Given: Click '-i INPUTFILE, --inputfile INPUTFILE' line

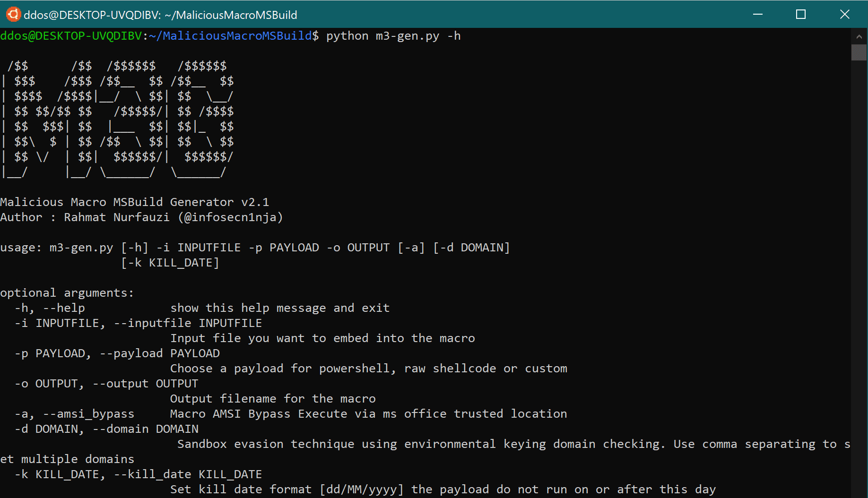Looking at the screenshot, I should [x=138, y=323].
